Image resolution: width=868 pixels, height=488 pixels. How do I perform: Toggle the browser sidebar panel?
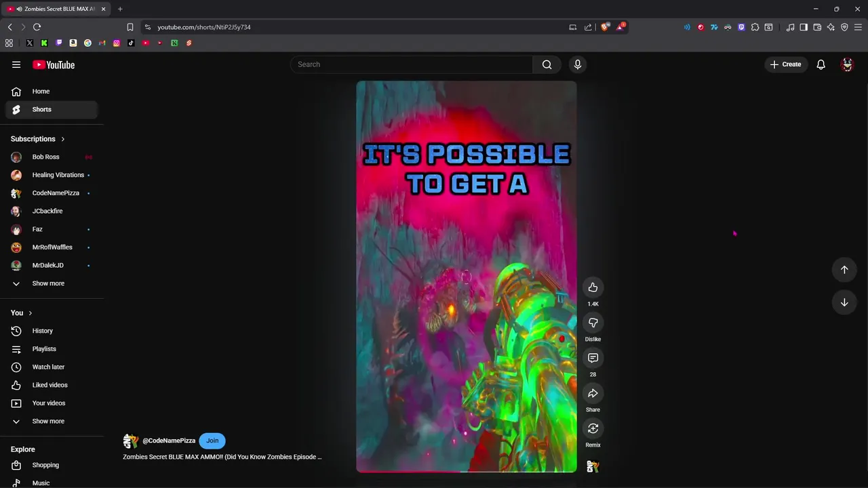click(804, 27)
